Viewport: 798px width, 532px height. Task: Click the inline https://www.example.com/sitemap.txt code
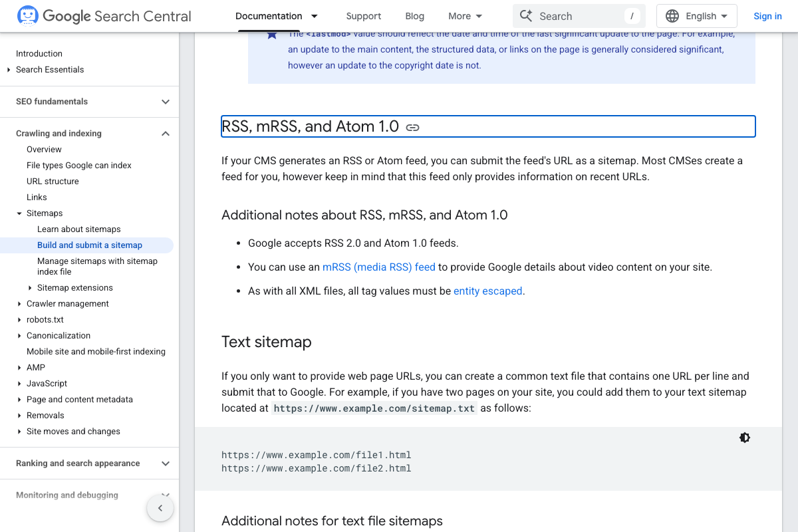coord(374,408)
